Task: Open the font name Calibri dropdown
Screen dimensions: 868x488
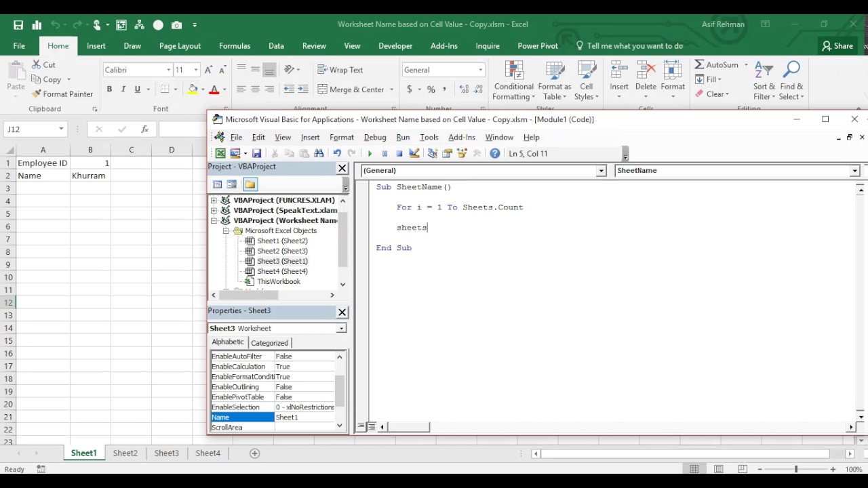Action: 168,70
